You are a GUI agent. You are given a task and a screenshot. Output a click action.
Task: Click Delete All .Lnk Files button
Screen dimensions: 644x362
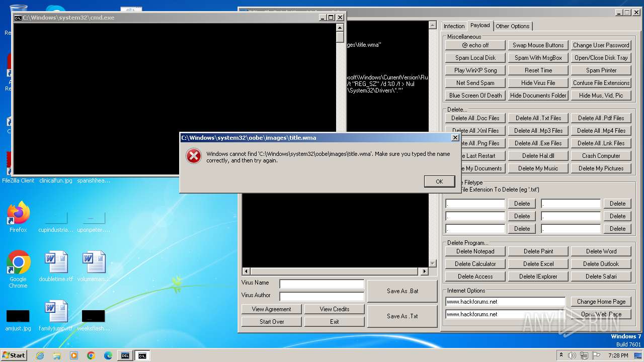coord(601,143)
